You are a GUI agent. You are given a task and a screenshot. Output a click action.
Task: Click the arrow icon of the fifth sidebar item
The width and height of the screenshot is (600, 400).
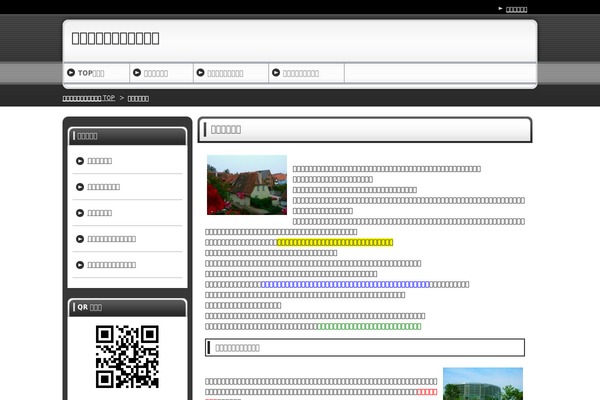tap(80, 265)
